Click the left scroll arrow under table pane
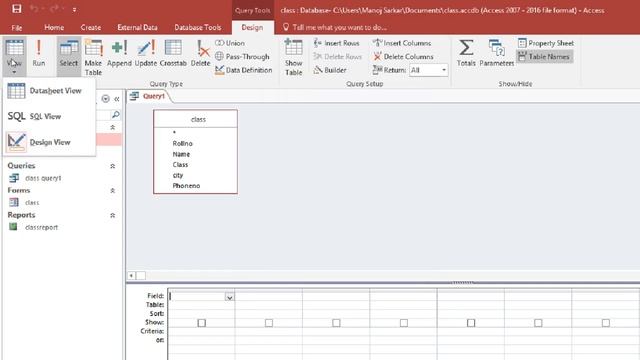The width and height of the screenshot is (640, 360). [131, 276]
